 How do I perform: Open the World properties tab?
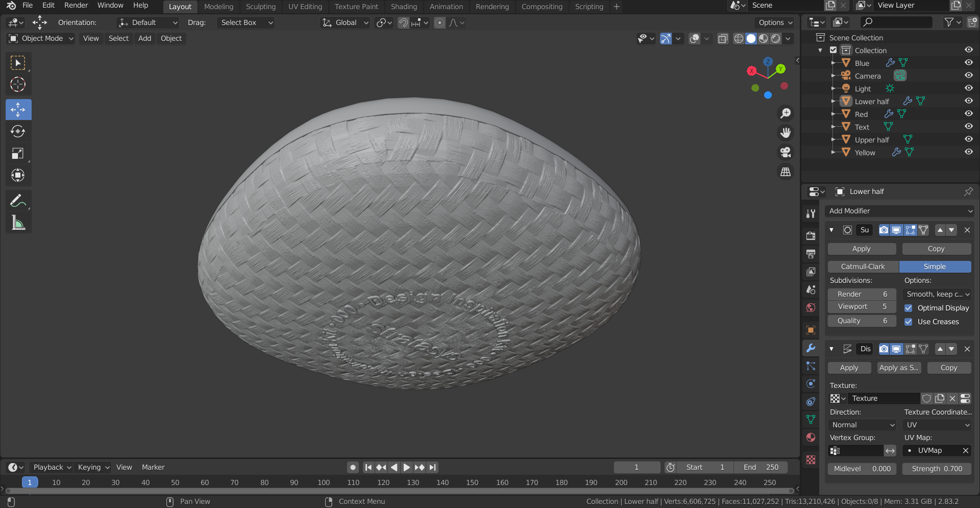[811, 308]
